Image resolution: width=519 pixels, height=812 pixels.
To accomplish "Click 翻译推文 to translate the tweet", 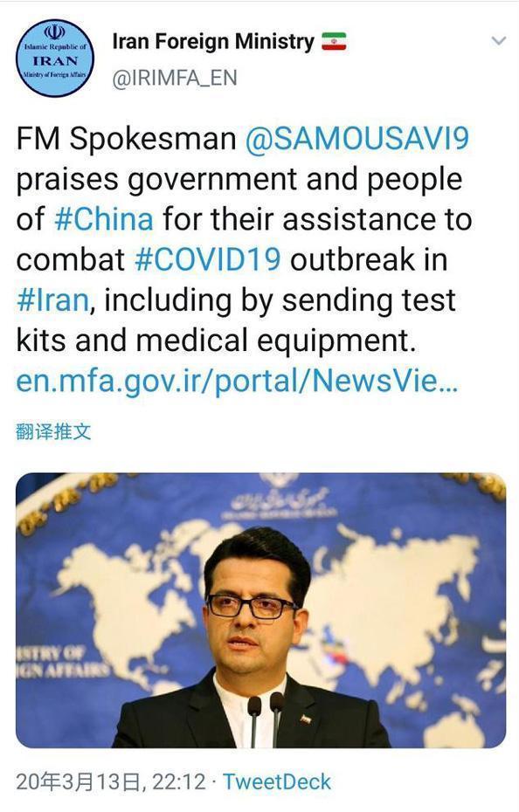I will [x=53, y=431].
